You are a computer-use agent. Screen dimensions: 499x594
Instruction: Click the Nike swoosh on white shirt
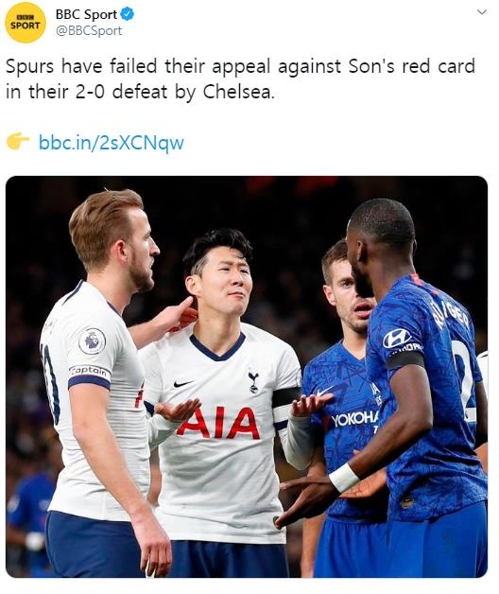click(182, 383)
